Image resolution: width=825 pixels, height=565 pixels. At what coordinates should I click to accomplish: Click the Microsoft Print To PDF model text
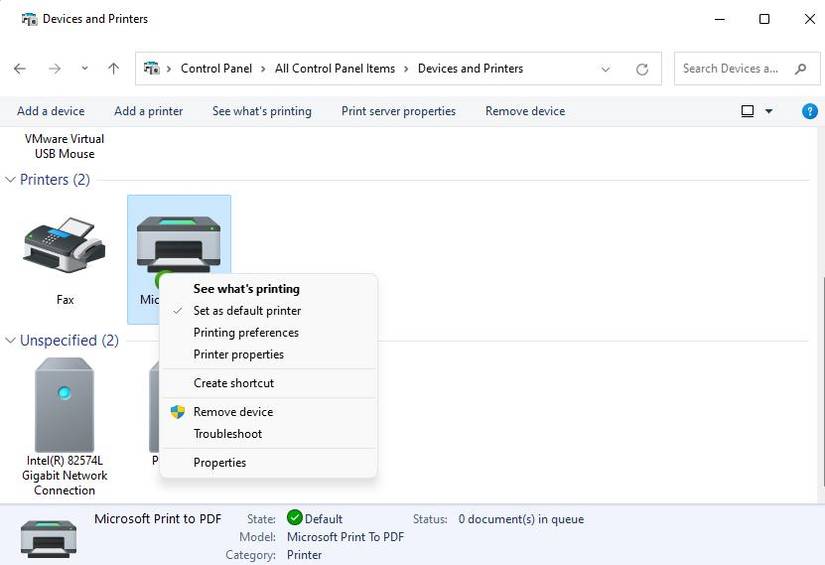345,537
